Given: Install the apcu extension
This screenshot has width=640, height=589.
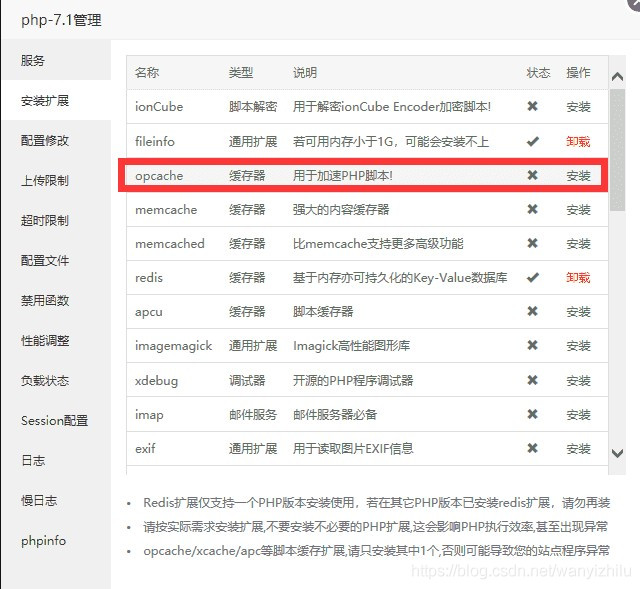Looking at the screenshot, I should [x=578, y=312].
